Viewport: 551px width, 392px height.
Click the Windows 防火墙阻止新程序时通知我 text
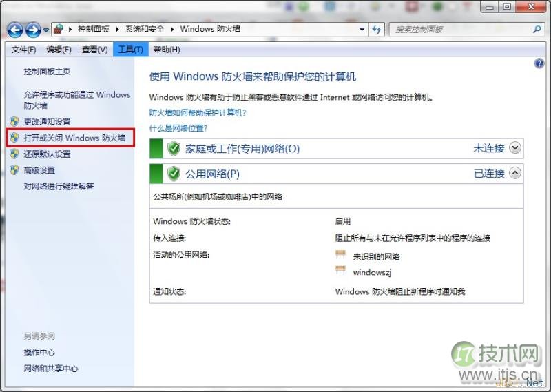coord(400,291)
